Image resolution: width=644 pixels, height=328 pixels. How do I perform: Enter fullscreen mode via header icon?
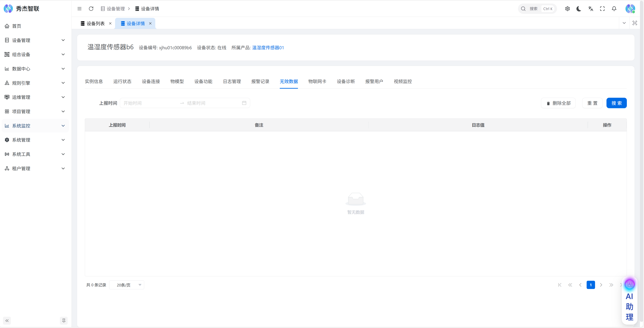pos(602,9)
